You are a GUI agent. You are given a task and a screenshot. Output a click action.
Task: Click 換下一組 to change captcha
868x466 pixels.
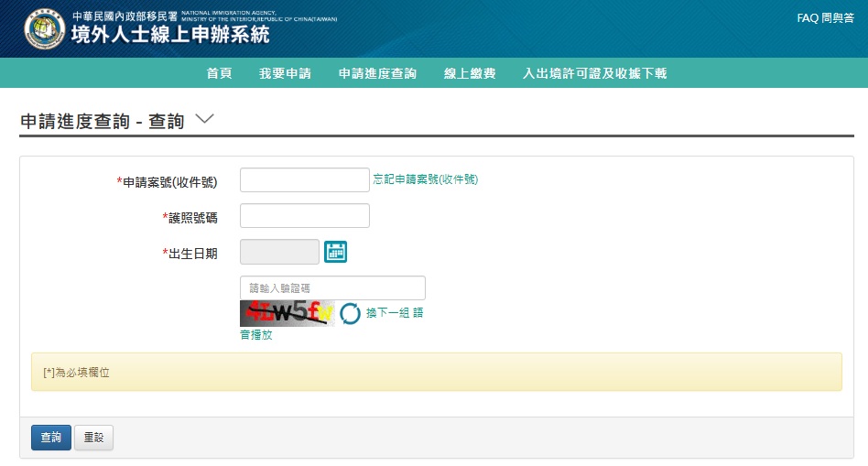click(x=386, y=313)
